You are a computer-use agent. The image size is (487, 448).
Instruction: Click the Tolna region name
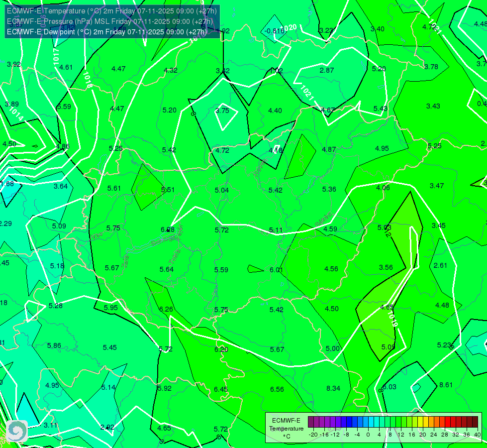click(x=174, y=256)
